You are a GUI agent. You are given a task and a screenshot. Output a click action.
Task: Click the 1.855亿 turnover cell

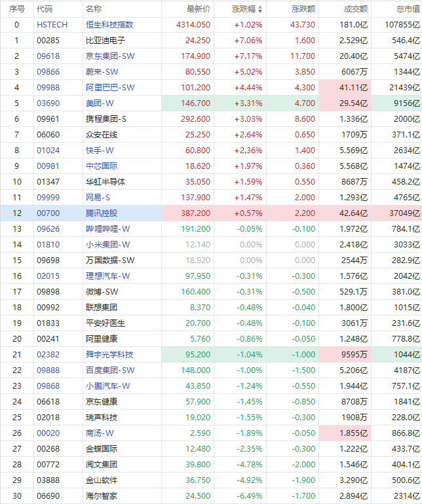tap(345, 433)
